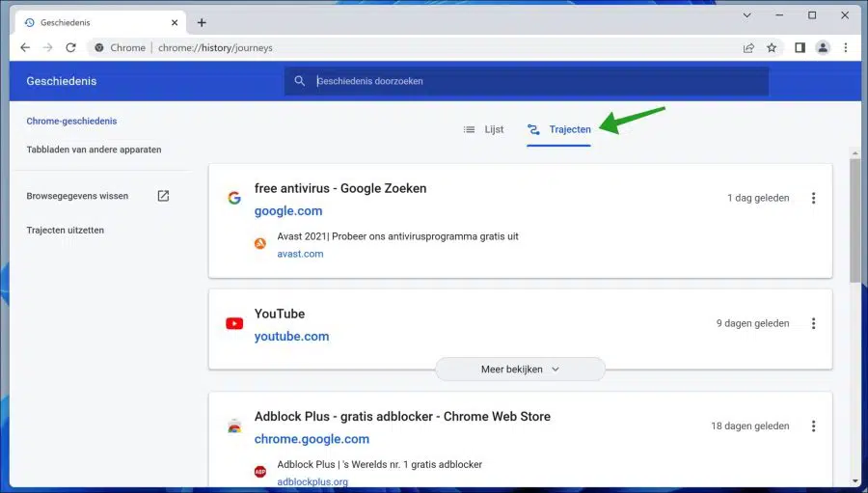
Task: Click the '1 dag geleden' timestamp
Action: click(x=758, y=198)
